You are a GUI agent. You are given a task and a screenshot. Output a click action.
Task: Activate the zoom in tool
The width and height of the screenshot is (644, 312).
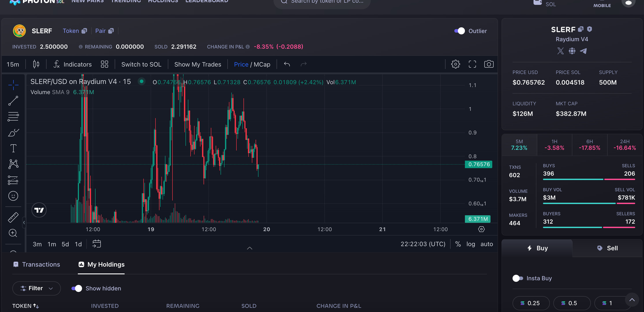[x=13, y=233]
